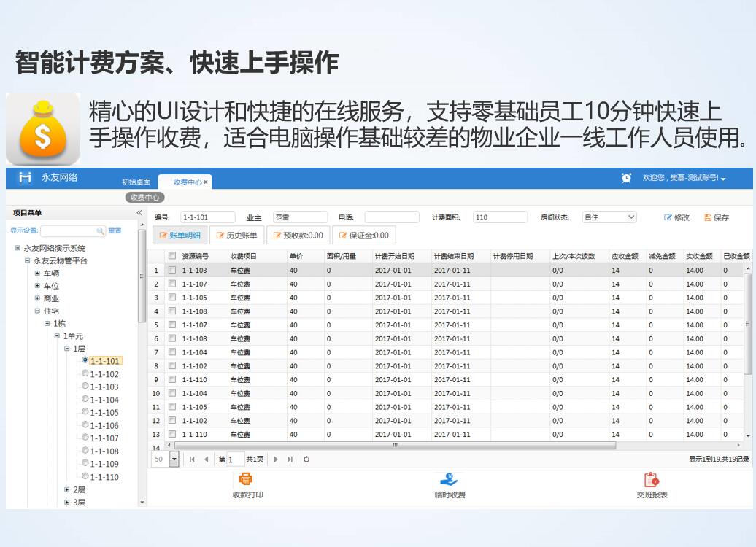Click the 保存 save button
Screen dimensions: 756x547
pos(717,217)
